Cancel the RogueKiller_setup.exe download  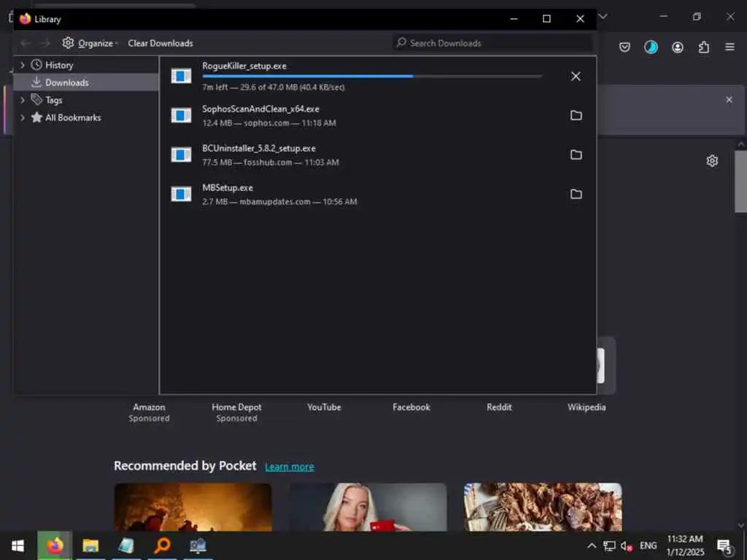(x=576, y=76)
